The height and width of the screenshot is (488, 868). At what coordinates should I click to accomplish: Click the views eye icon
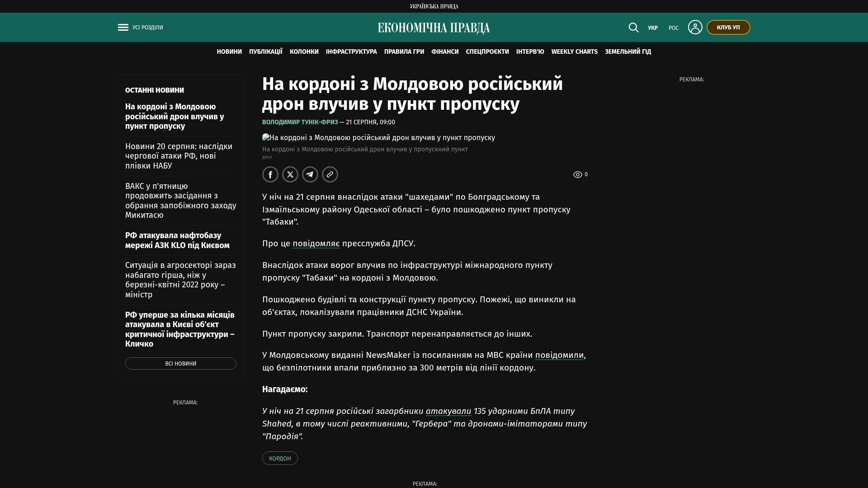(x=577, y=174)
